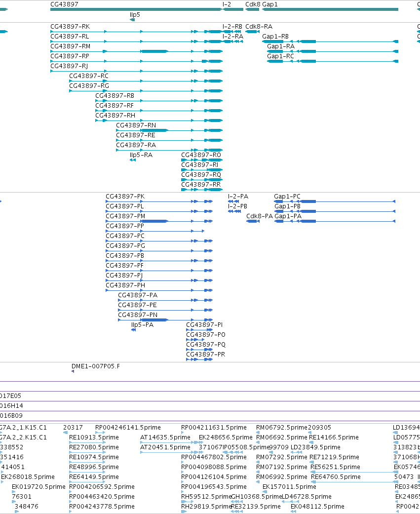
Task: Select EST label EK048112.5prime
Action: (317, 506)
